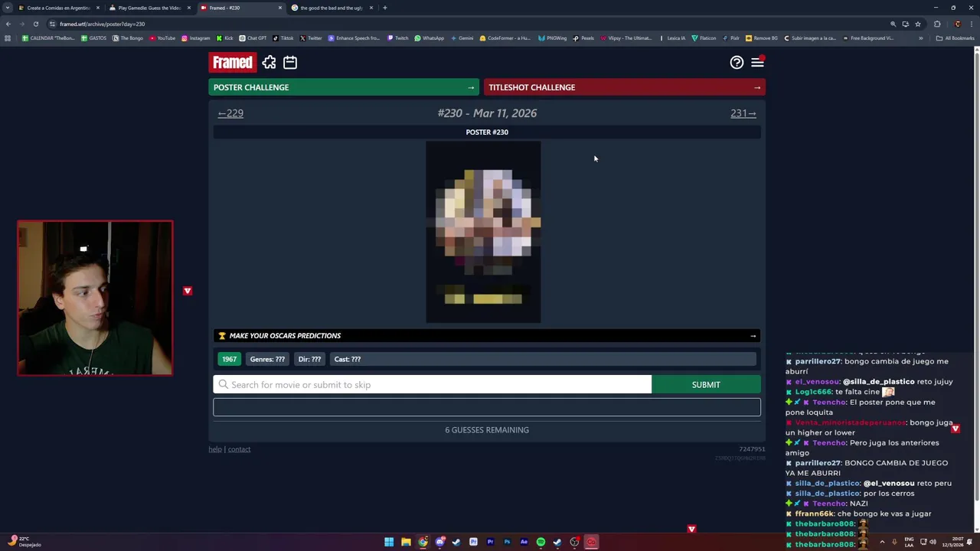Open the Tiktok bookmark
Viewport: 980px width, 551px height.
(x=283, y=38)
